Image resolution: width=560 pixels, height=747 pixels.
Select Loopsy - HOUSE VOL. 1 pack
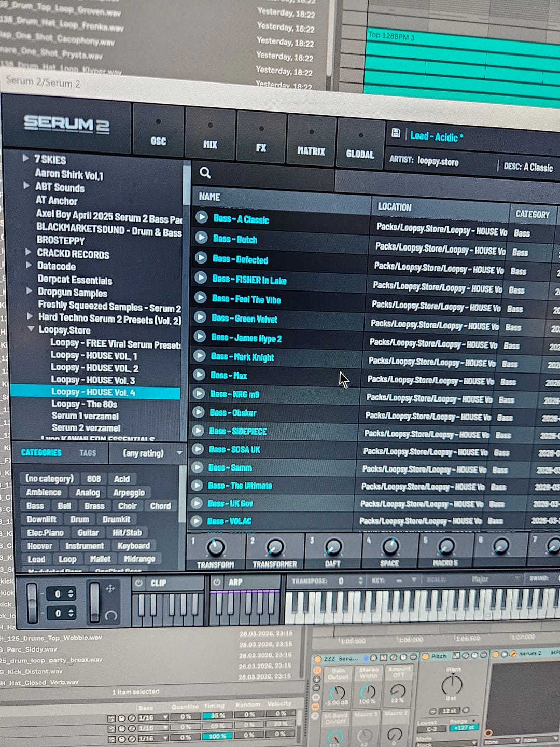[x=94, y=356]
